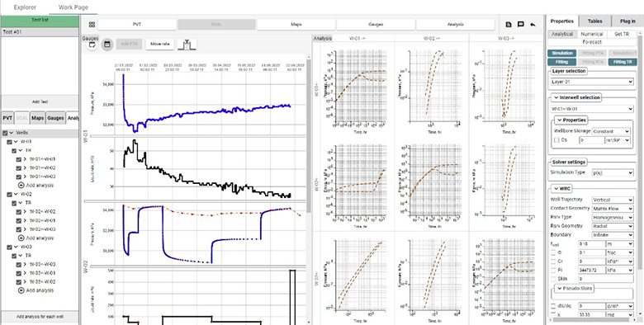Image resolution: width=644 pixels, height=325 pixels.
Task: Switch to the Work Page tab
Action: coord(73,7)
